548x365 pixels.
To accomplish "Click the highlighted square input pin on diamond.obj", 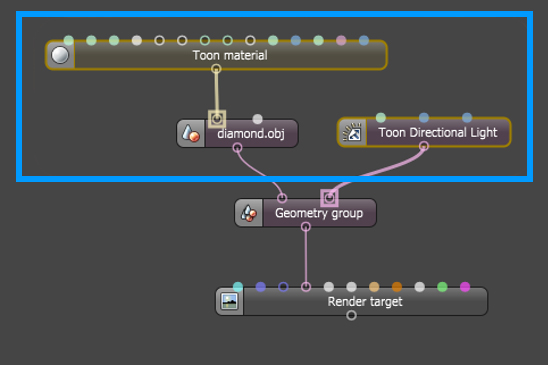I will coord(217,119).
